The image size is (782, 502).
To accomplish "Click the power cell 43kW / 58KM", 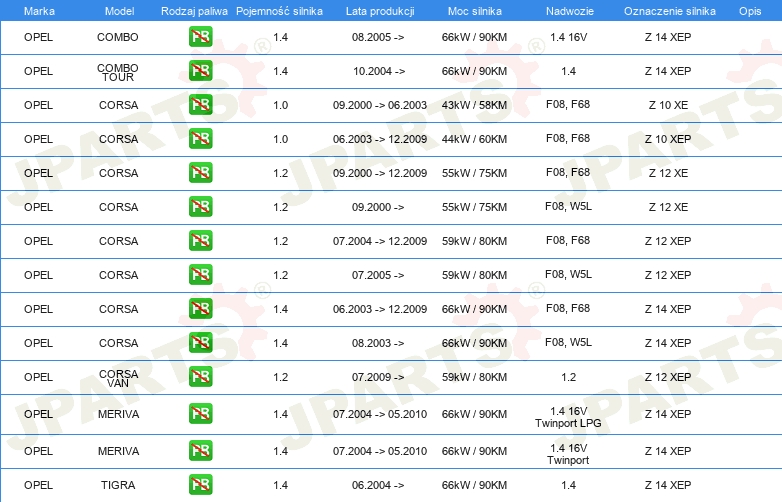I will coord(474,105).
